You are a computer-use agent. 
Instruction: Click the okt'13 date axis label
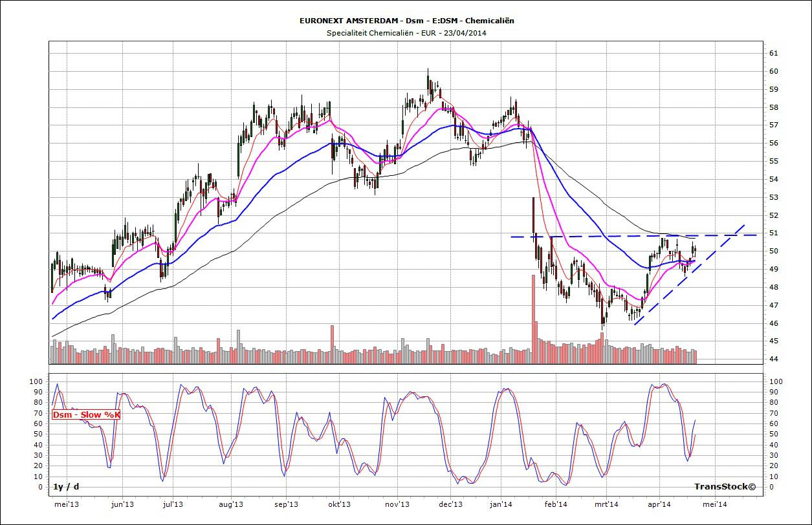339,504
